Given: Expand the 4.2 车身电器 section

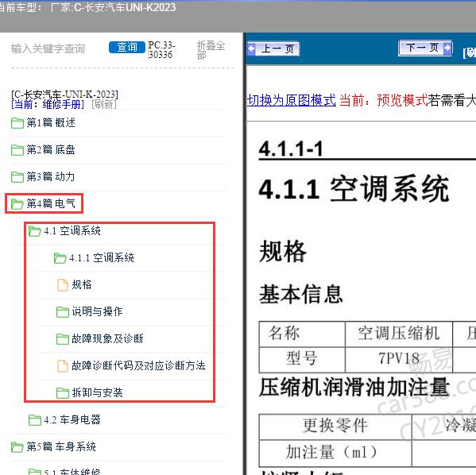Looking at the screenshot, I should (x=72, y=419).
